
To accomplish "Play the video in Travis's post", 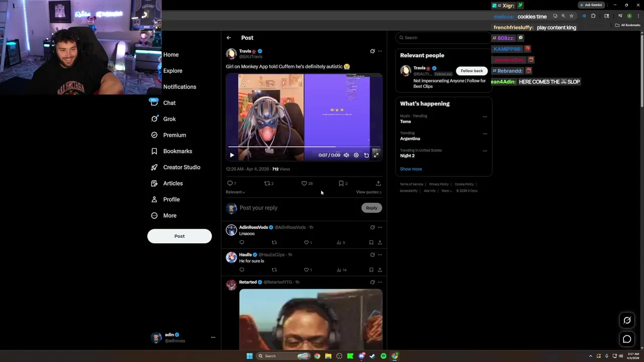I will pos(232,155).
